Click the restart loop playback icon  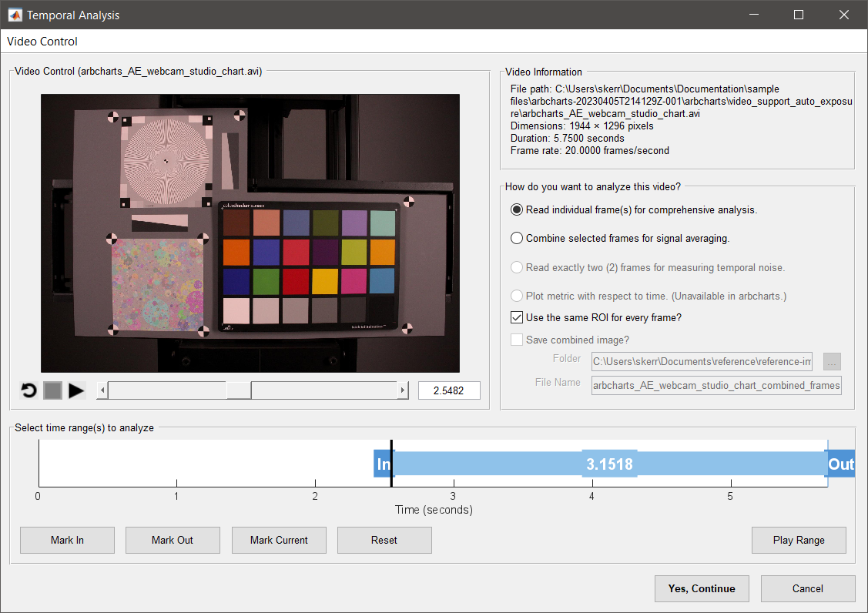pos(28,390)
